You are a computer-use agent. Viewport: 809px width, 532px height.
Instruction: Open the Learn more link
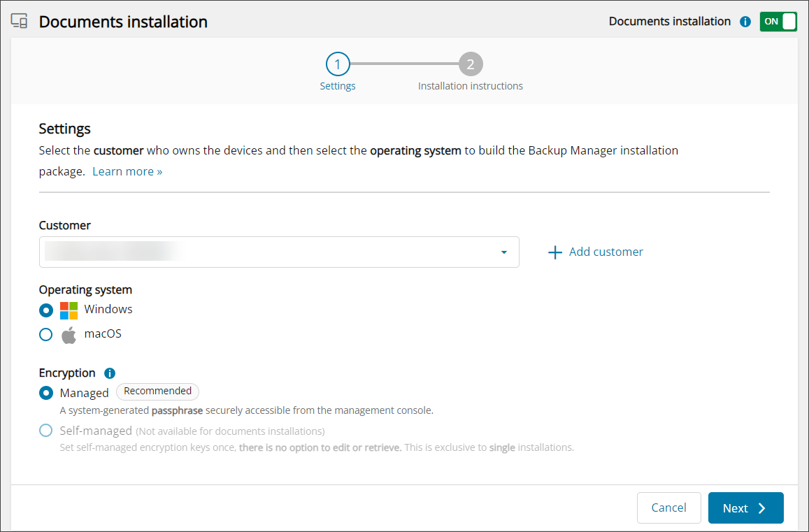coord(127,172)
